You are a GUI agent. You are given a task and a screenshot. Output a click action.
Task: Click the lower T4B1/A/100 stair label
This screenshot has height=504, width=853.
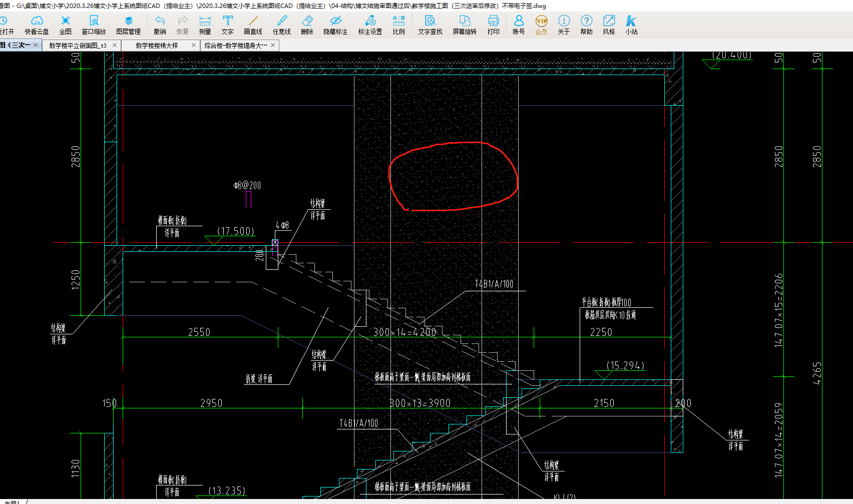(x=359, y=423)
